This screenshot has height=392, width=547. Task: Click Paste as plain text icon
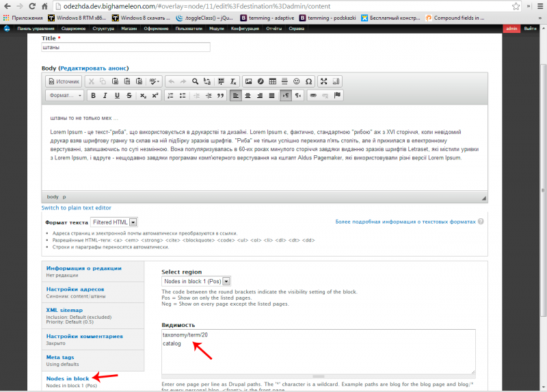(127, 81)
